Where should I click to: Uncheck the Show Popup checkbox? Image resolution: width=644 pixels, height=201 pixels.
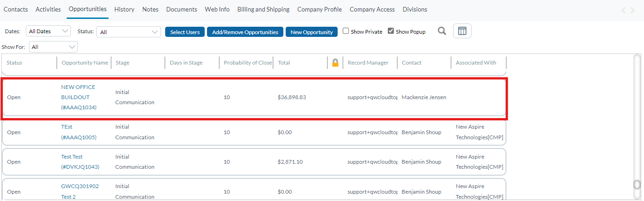391,31
